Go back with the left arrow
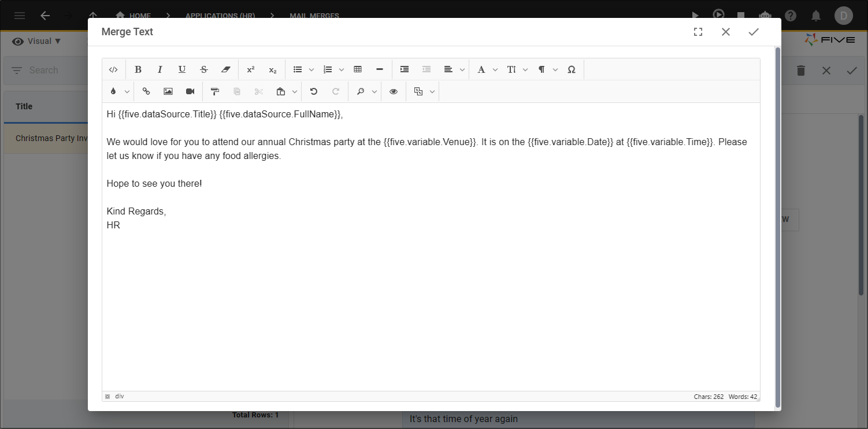The image size is (868, 429). (x=45, y=16)
